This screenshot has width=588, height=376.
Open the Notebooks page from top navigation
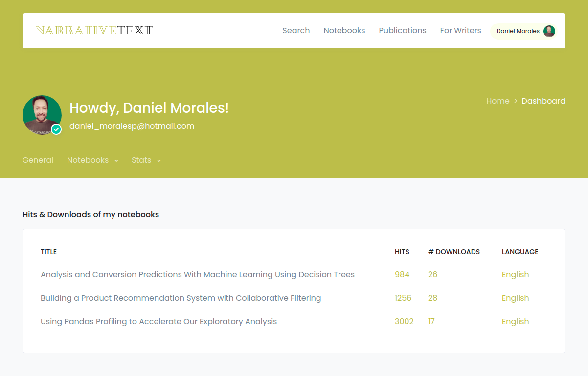click(344, 30)
